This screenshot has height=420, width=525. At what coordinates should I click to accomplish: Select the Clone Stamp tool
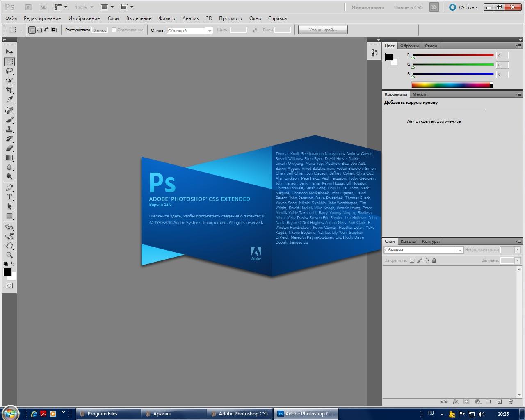tap(9, 129)
